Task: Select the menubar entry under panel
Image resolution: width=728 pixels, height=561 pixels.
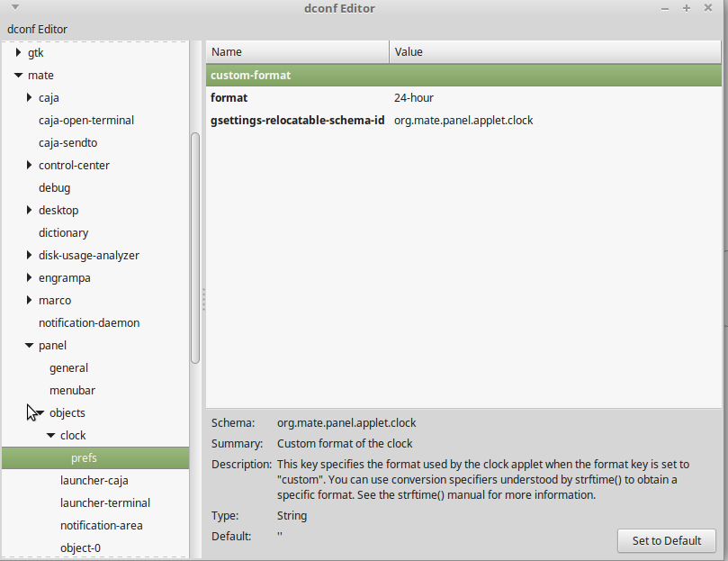Action: click(72, 390)
